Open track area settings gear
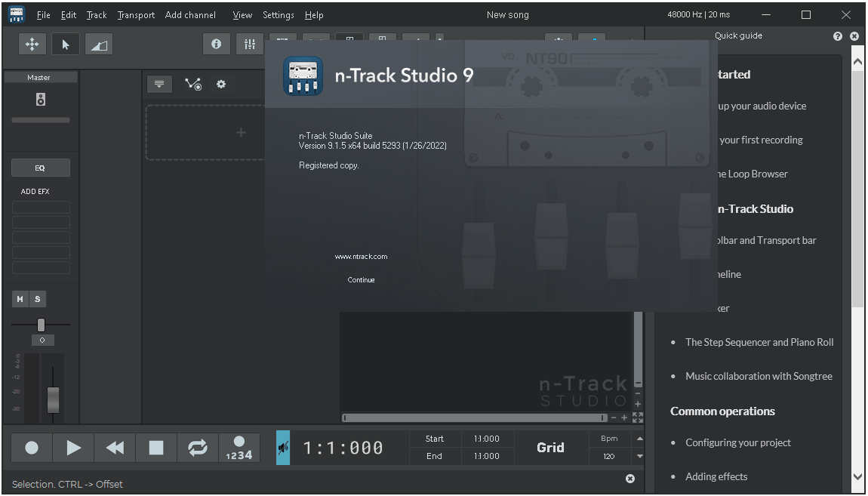Screen dimensions: 868x496 click(221, 84)
